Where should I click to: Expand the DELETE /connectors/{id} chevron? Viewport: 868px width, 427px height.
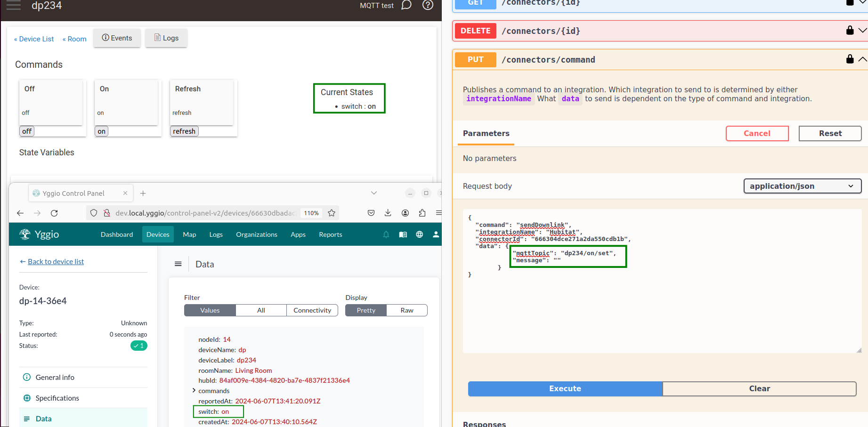point(863,31)
